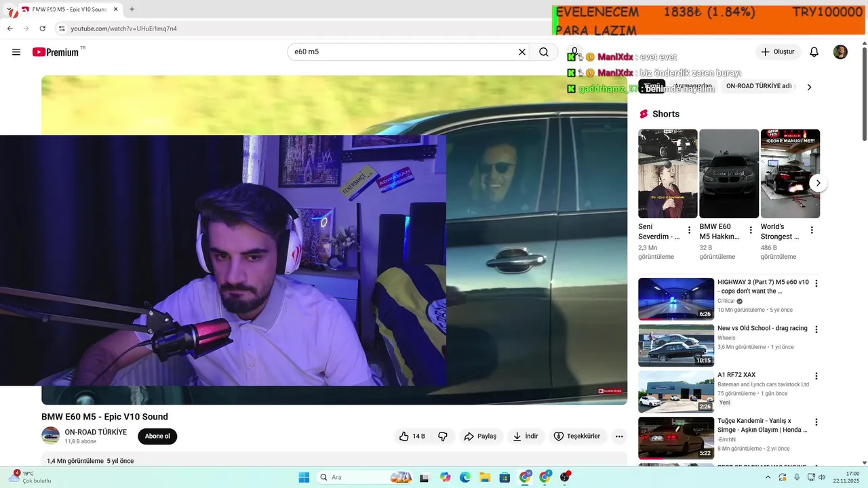The width and height of the screenshot is (868, 488).
Task: Open options for Tuğçe Kandemir video
Action: tap(816, 422)
